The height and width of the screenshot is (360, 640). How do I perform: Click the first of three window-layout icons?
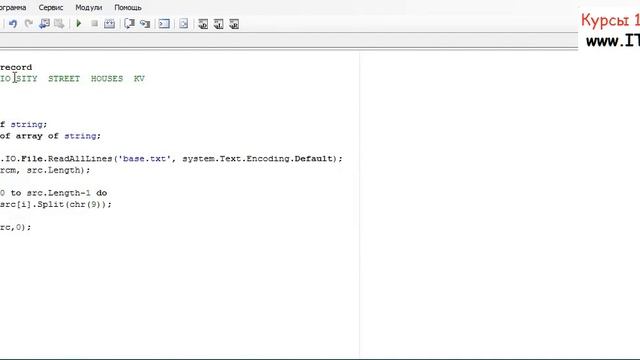pyautogui.click(x=203, y=24)
